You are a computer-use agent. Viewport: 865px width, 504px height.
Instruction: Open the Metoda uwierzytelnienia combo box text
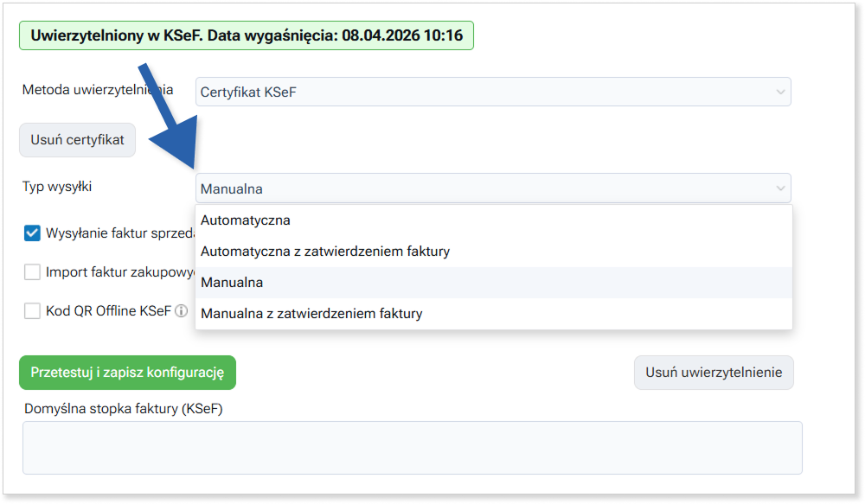484,92
